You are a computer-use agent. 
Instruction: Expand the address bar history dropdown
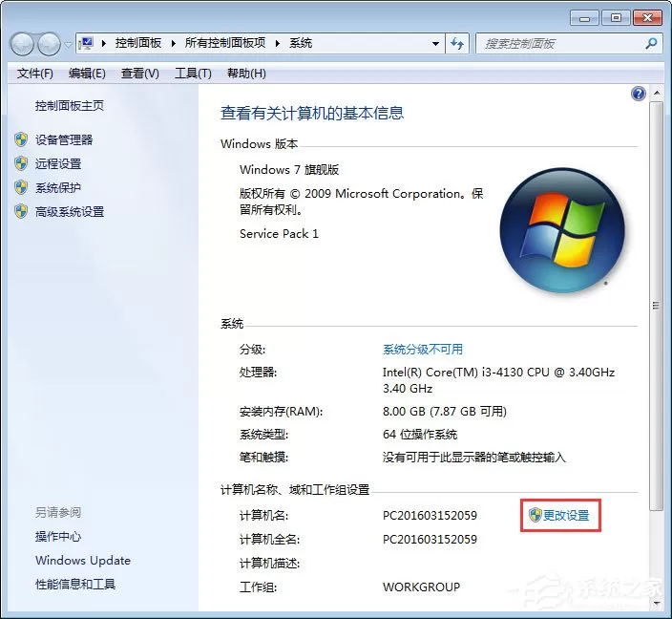point(435,44)
